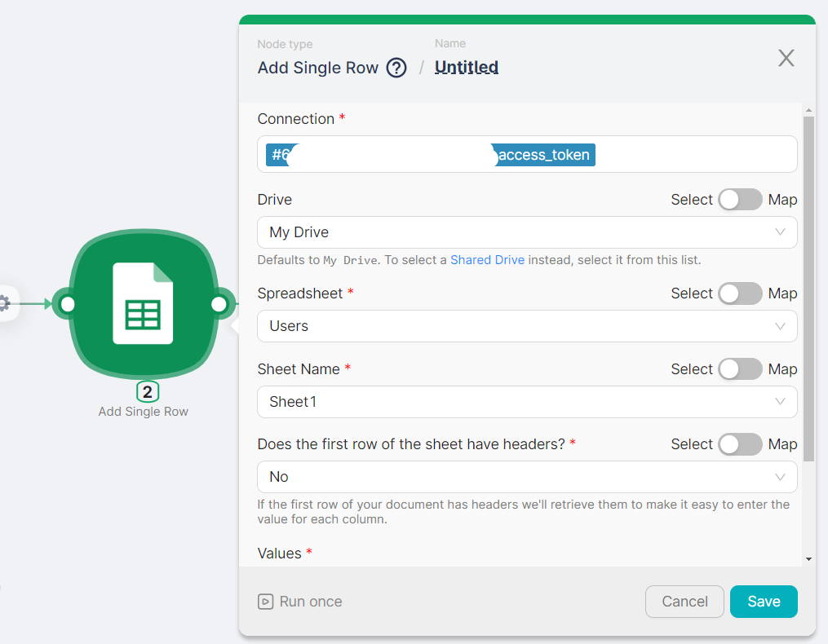Click the help question mark icon
The height and width of the screenshot is (644, 828).
click(396, 68)
